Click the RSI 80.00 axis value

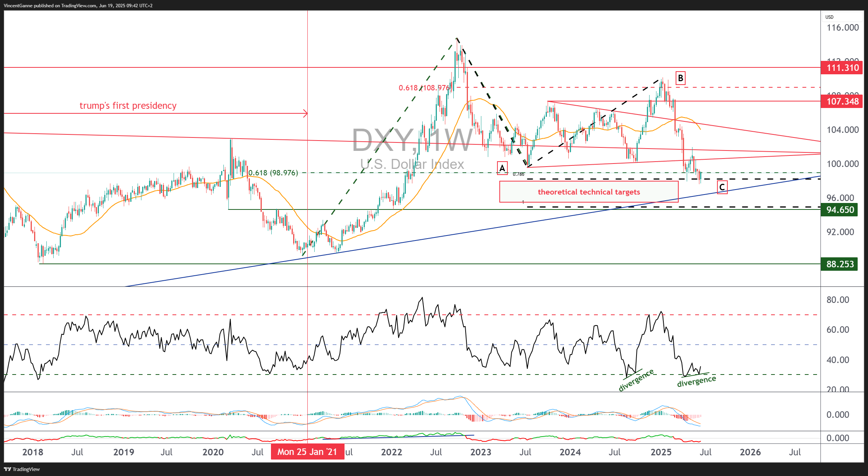click(838, 300)
